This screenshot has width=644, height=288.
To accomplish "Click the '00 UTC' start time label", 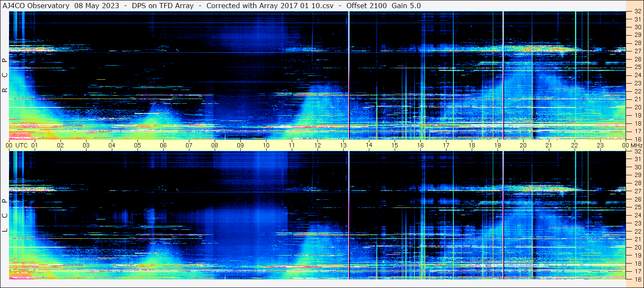I will pyautogui.click(x=17, y=145).
